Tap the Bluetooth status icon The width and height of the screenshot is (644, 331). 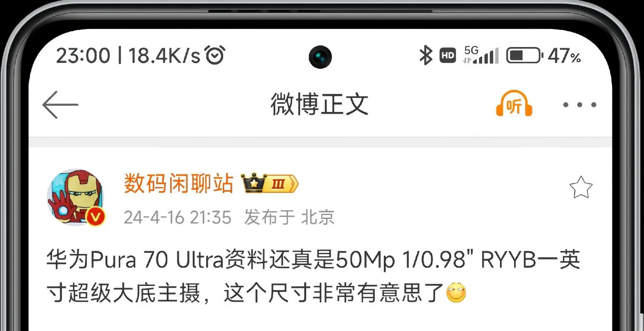coord(425,55)
